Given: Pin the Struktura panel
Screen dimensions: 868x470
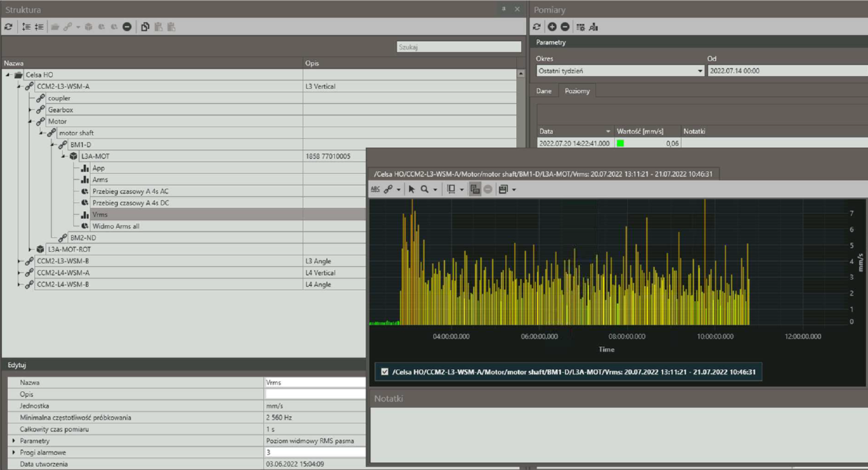Looking at the screenshot, I should [504, 9].
